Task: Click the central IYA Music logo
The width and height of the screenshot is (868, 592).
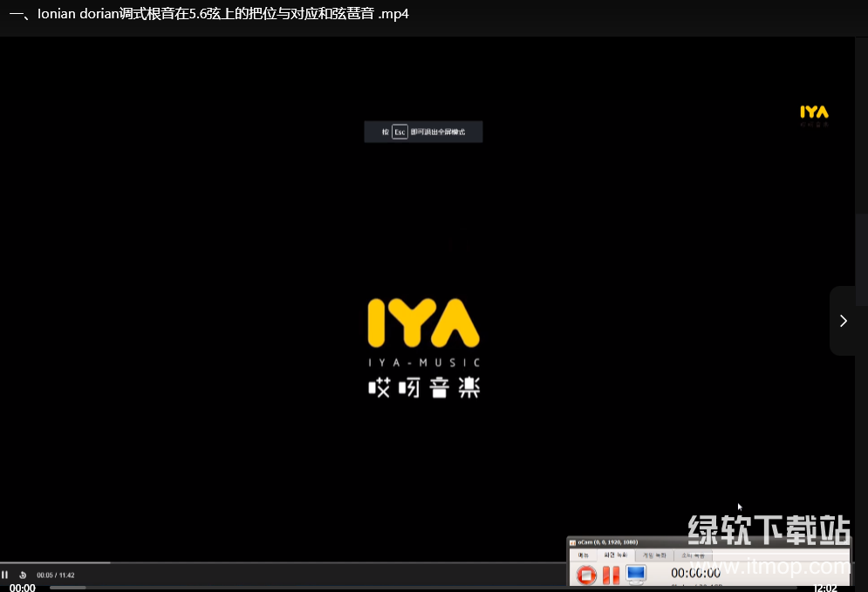Action: click(x=424, y=348)
